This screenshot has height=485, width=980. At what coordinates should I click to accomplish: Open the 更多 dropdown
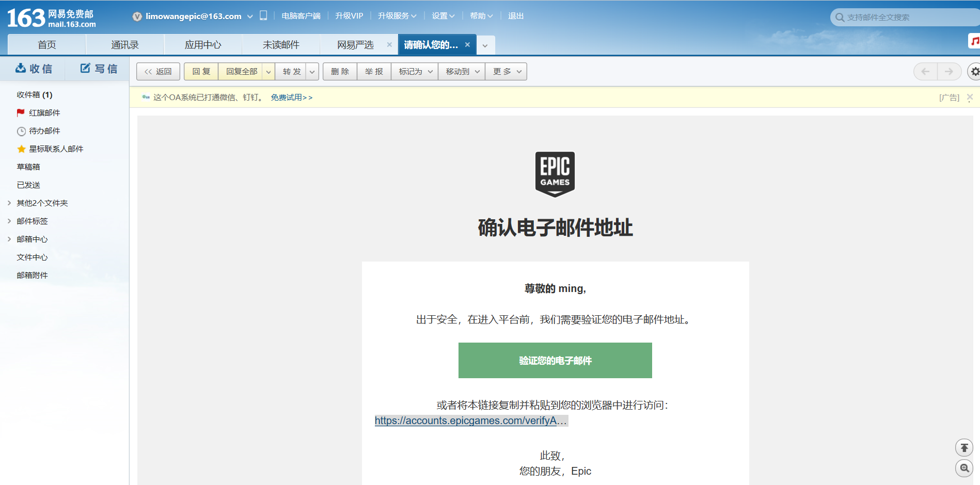point(507,72)
